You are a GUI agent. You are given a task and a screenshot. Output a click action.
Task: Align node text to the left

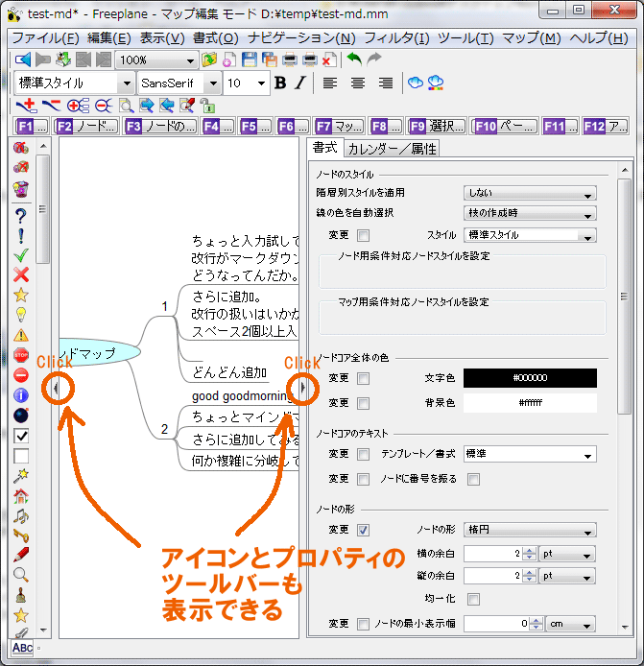[x=330, y=83]
